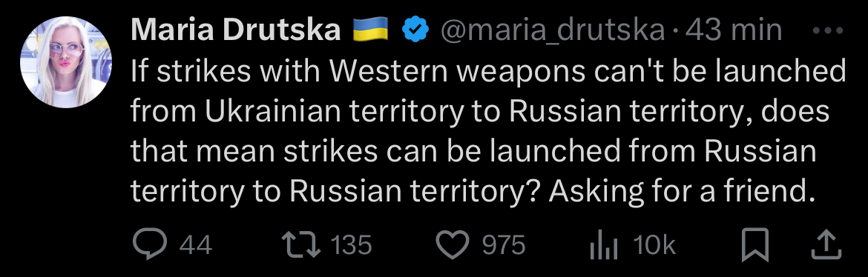Click the blue verified checkmark badge
This screenshot has height=277, width=868.
pyautogui.click(x=415, y=30)
